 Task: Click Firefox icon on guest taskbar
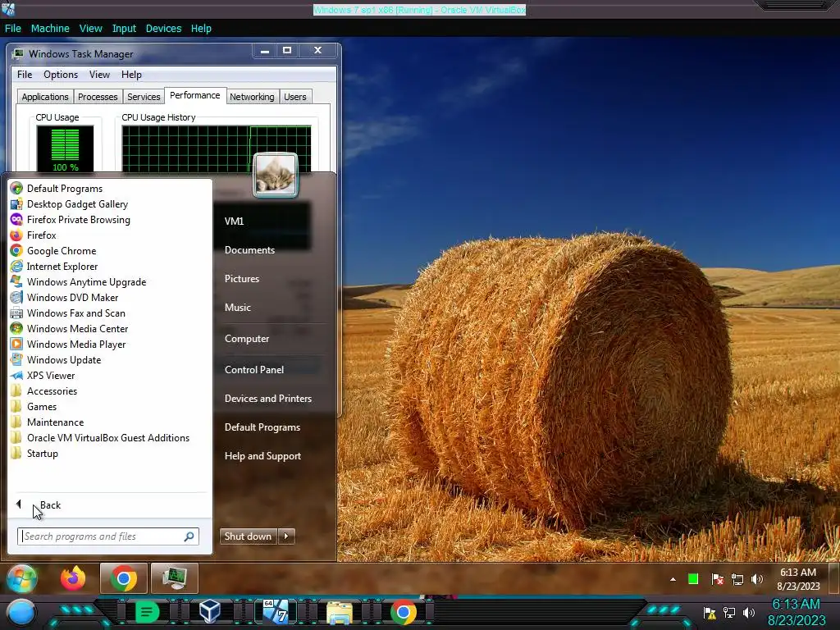[x=73, y=578]
